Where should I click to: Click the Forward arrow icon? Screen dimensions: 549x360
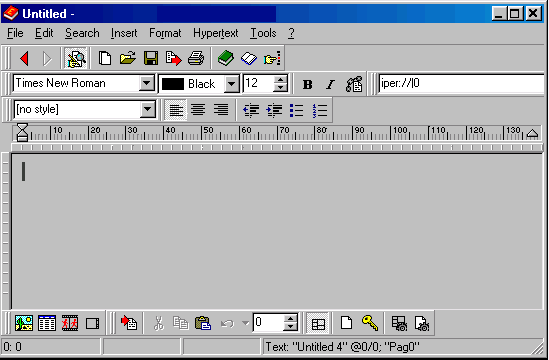(x=47, y=58)
